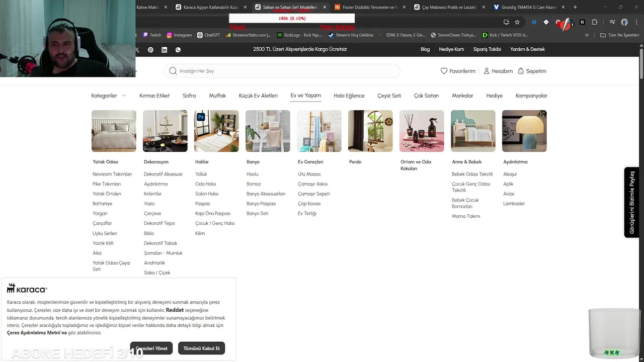This screenshot has height=362, width=644.
Task: Open a new browser tab
Action: tap(575, 7)
